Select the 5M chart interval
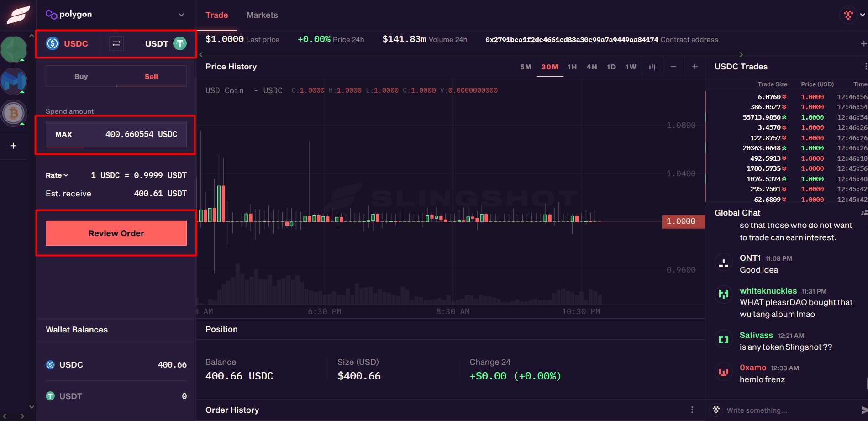The height and width of the screenshot is (421, 868). pos(526,67)
